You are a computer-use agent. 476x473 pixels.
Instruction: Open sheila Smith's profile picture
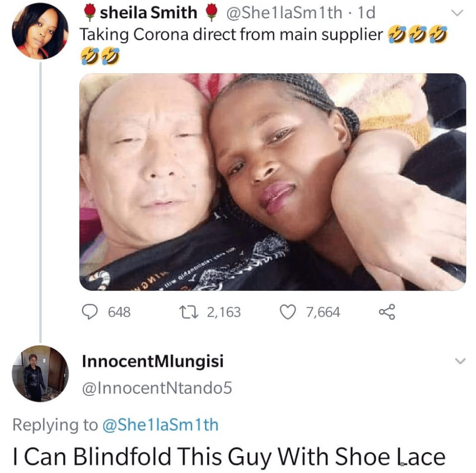40,31
